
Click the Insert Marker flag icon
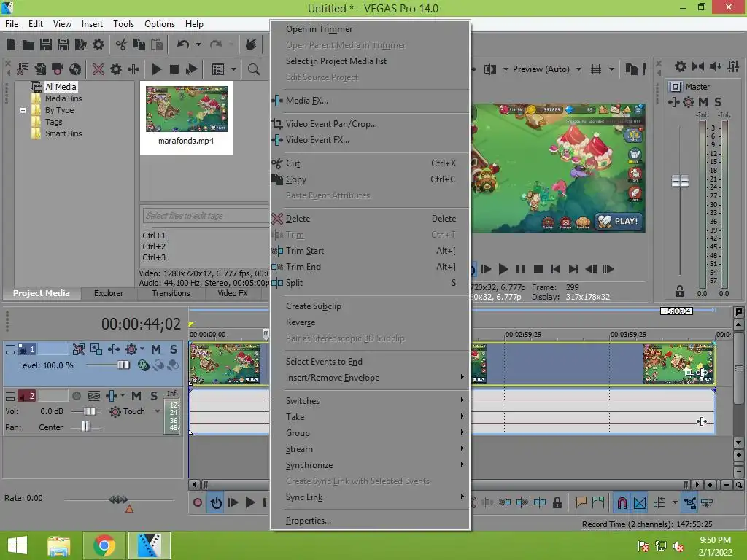(x=581, y=502)
